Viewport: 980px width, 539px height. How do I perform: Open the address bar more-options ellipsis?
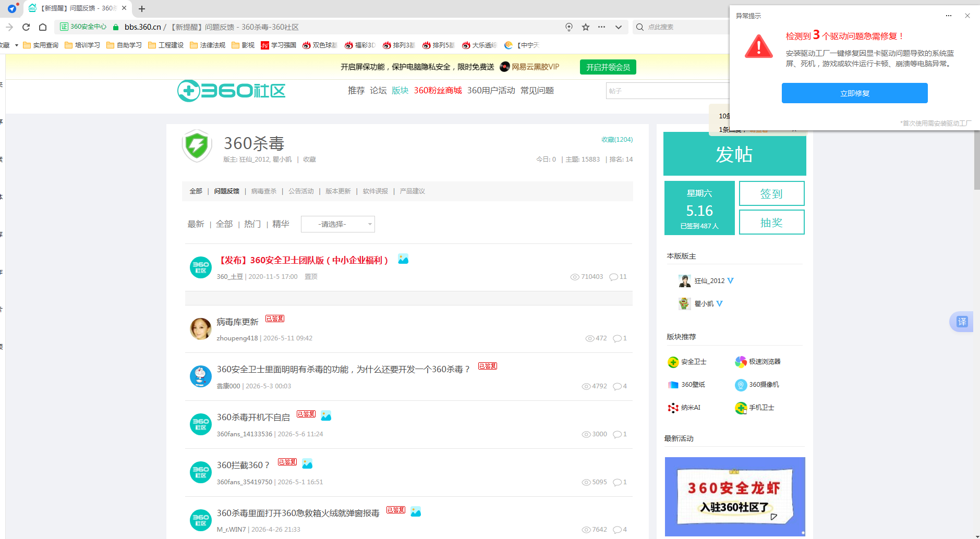(602, 27)
